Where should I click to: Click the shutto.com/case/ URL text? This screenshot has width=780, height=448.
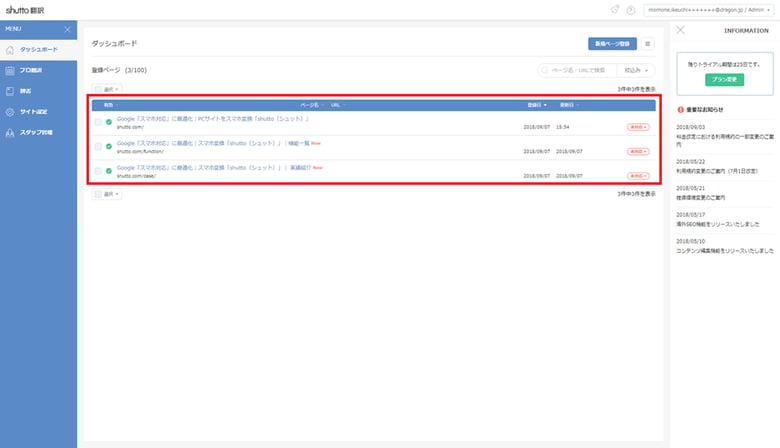136,176
